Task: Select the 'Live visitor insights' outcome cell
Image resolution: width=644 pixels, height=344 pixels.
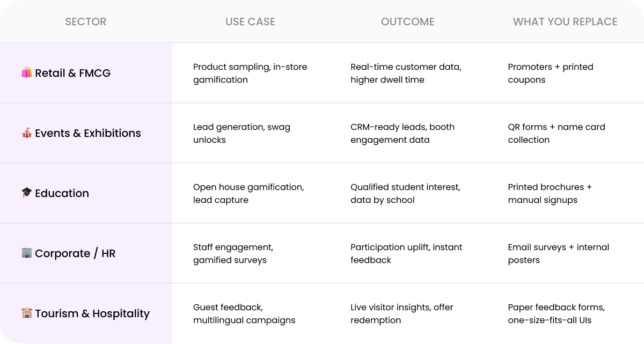Action: pos(402,314)
